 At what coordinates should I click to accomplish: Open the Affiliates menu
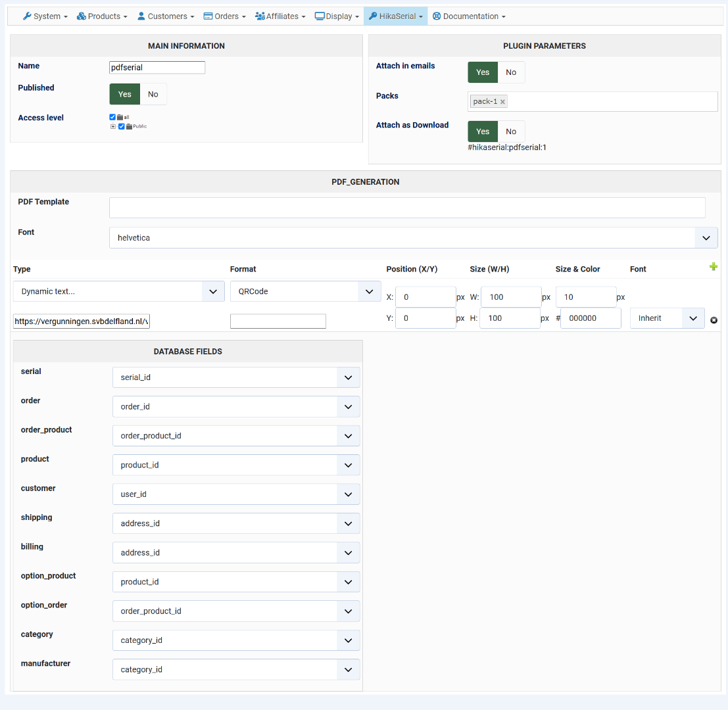tap(280, 16)
